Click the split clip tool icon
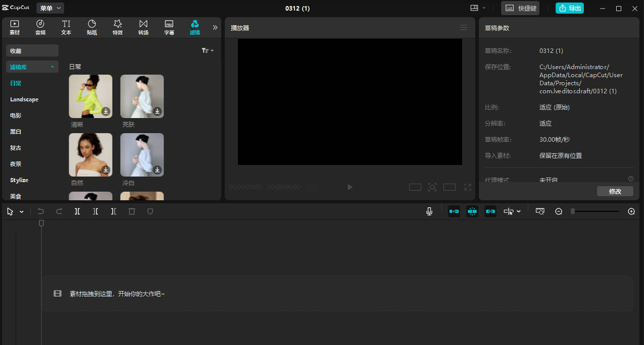The height and width of the screenshot is (345, 644). (77, 212)
